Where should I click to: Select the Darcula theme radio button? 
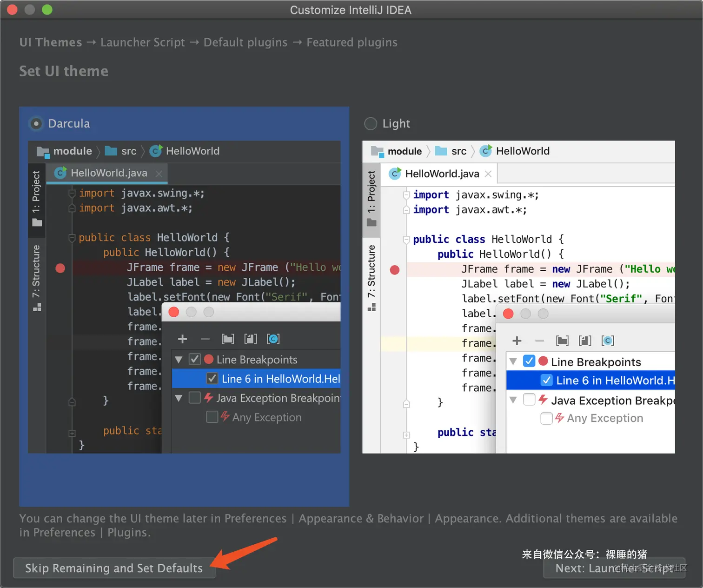pos(36,124)
